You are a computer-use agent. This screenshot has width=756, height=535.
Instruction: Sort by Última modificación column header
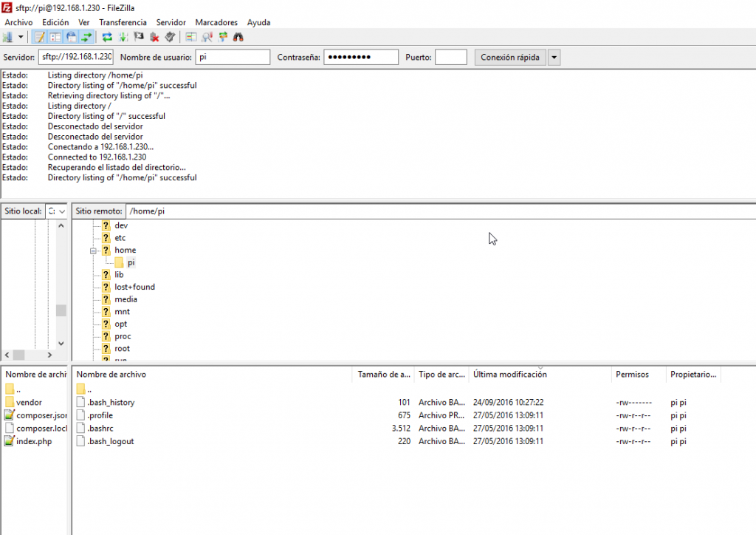coord(510,375)
